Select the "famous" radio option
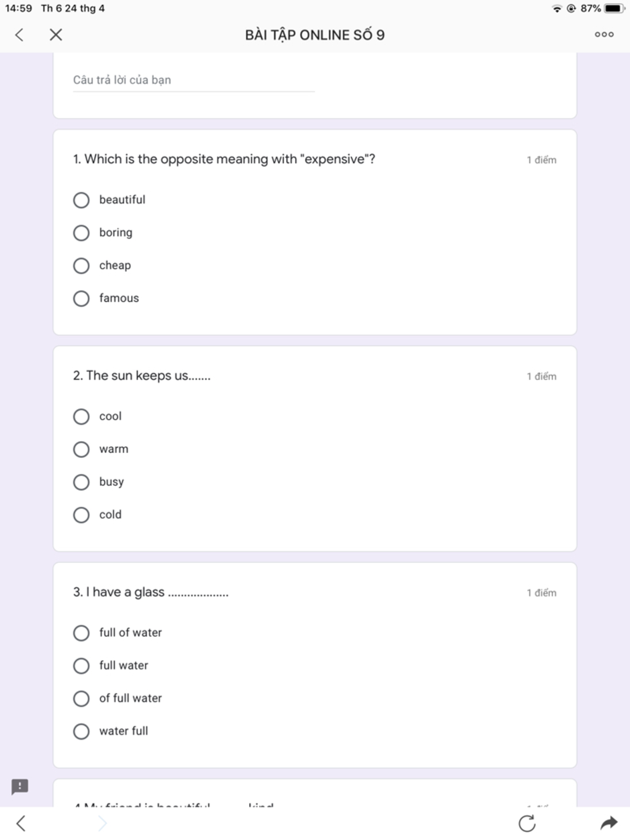 coord(81,298)
